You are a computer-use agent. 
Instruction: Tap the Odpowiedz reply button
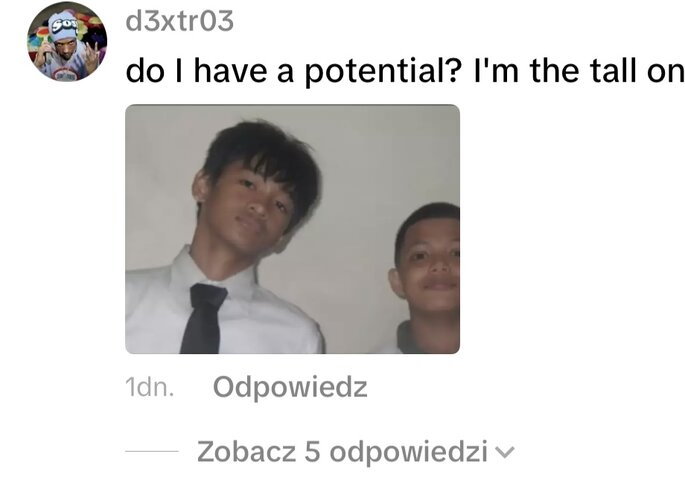tap(290, 387)
